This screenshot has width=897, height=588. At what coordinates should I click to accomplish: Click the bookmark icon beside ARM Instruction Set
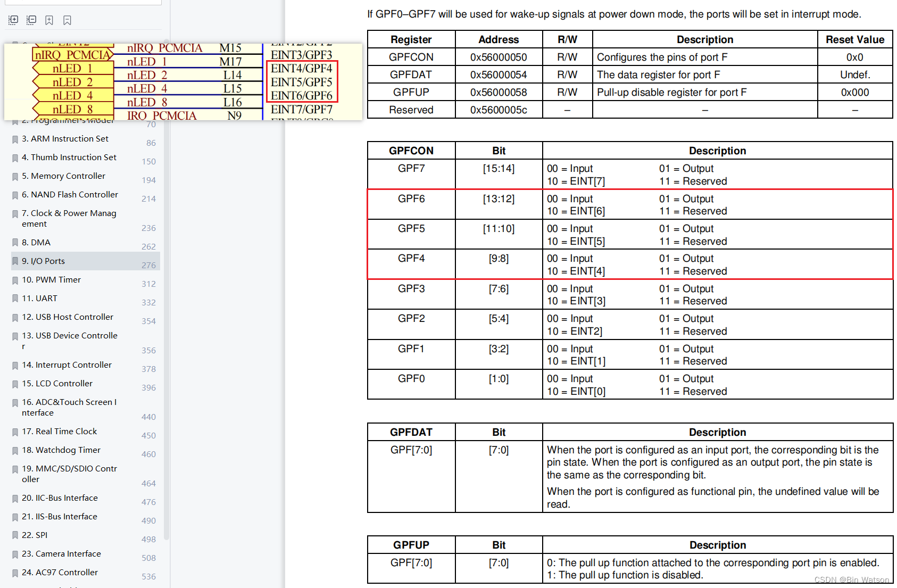click(x=15, y=139)
